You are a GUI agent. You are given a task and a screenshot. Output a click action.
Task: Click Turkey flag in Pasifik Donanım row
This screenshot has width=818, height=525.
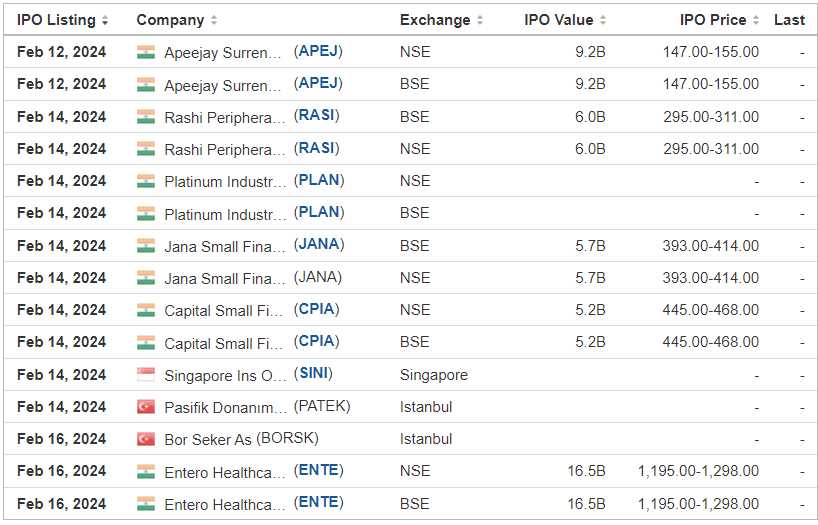click(146, 407)
